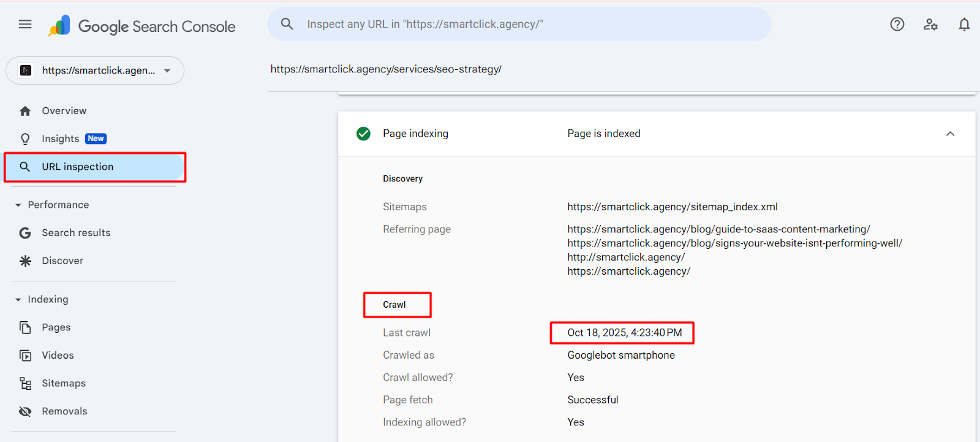Click the Videos icon in Indexing

[25, 356]
